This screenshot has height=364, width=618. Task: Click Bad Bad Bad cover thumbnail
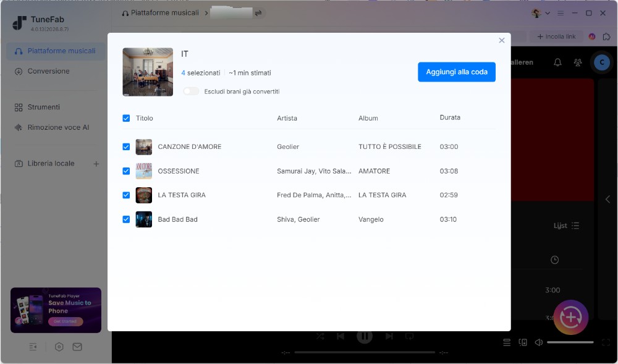point(144,219)
